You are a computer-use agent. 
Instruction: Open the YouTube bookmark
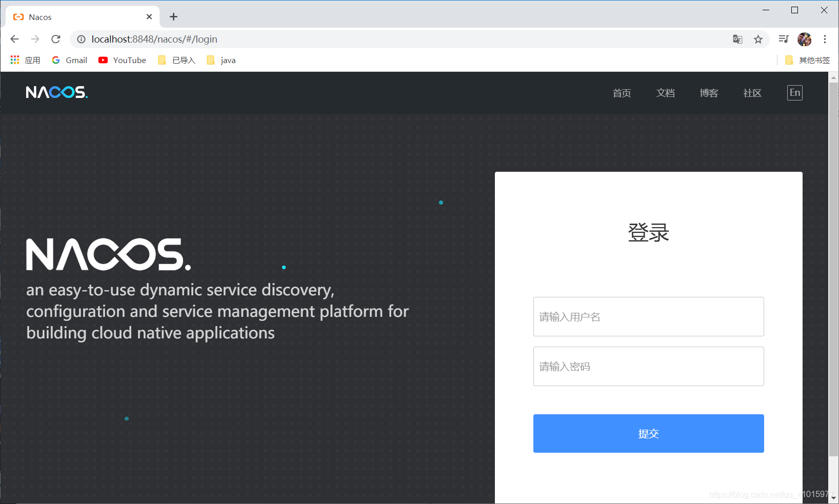coord(122,60)
